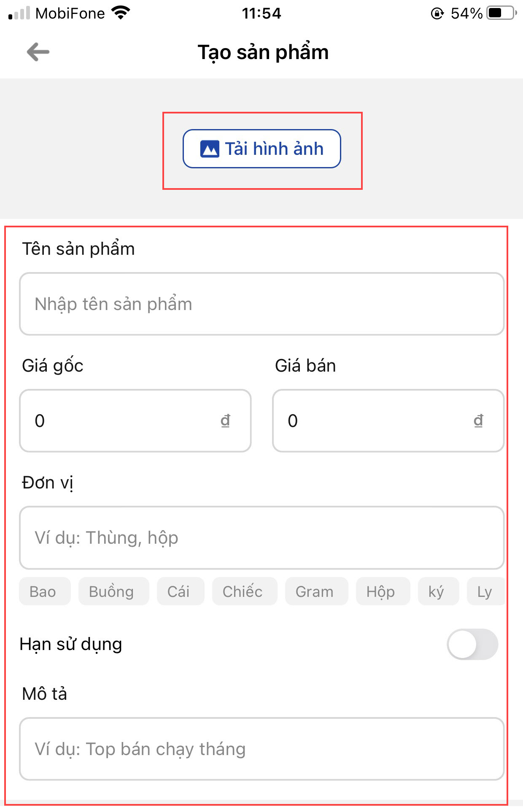Click the Mô tả description field

261,749
